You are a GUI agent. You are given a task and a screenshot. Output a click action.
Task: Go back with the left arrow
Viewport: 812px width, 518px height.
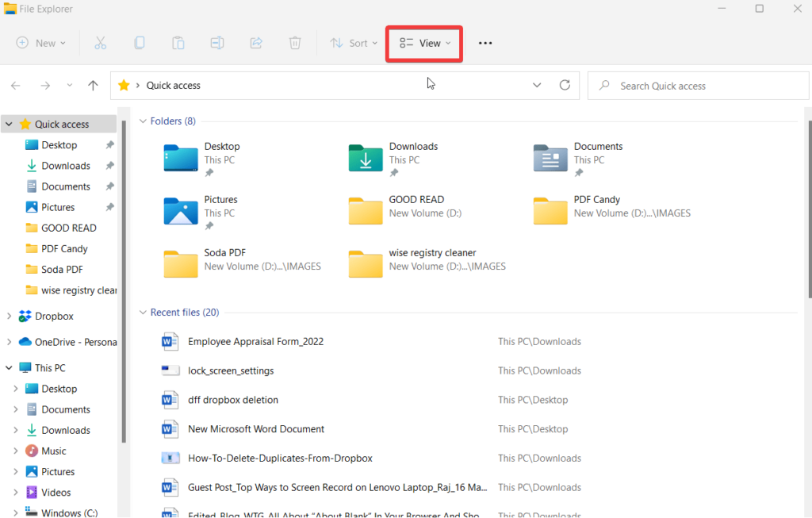tap(16, 86)
